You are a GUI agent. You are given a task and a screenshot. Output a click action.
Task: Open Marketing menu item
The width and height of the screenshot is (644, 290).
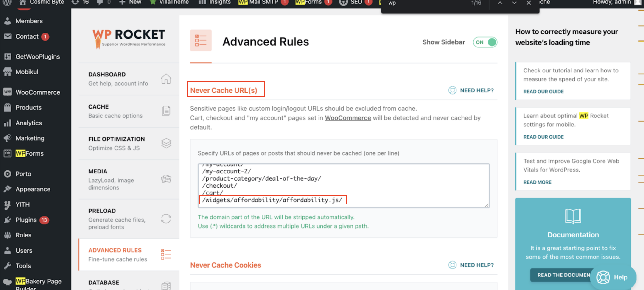30,138
